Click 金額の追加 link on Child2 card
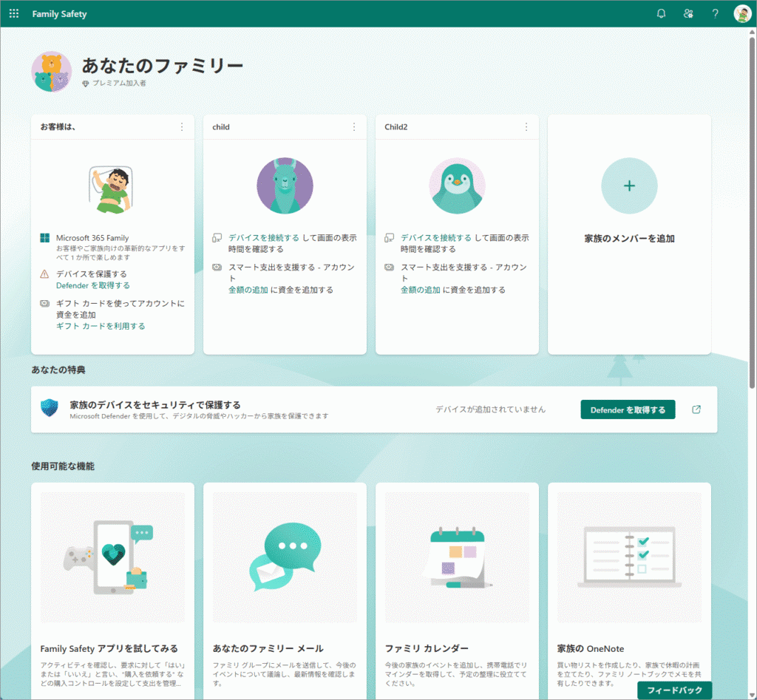 (421, 290)
